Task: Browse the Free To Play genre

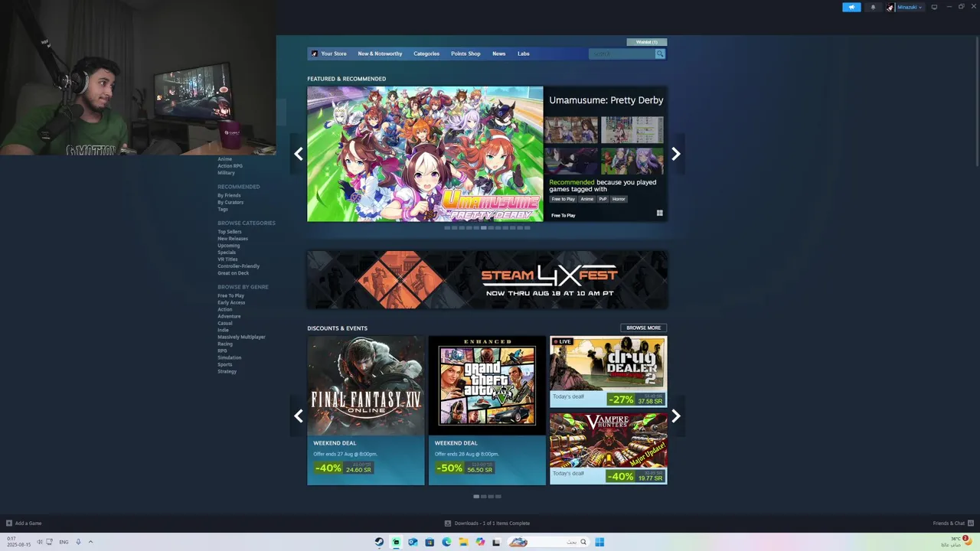Action: [x=230, y=295]
